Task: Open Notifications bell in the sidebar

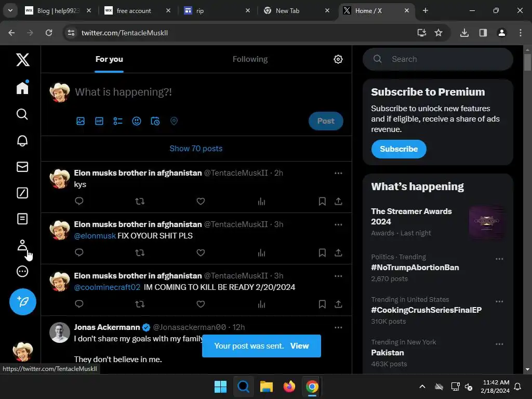Action: tap(22, 140)
